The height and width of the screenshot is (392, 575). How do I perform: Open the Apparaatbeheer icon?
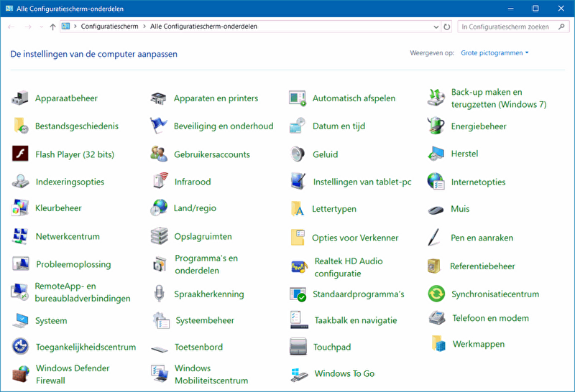[21, 98]
